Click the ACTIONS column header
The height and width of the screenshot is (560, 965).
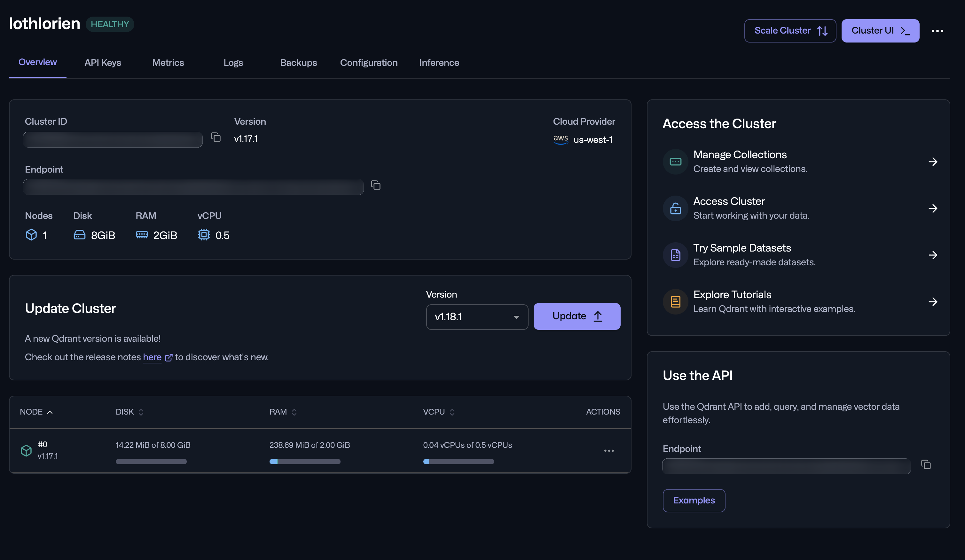603,412
